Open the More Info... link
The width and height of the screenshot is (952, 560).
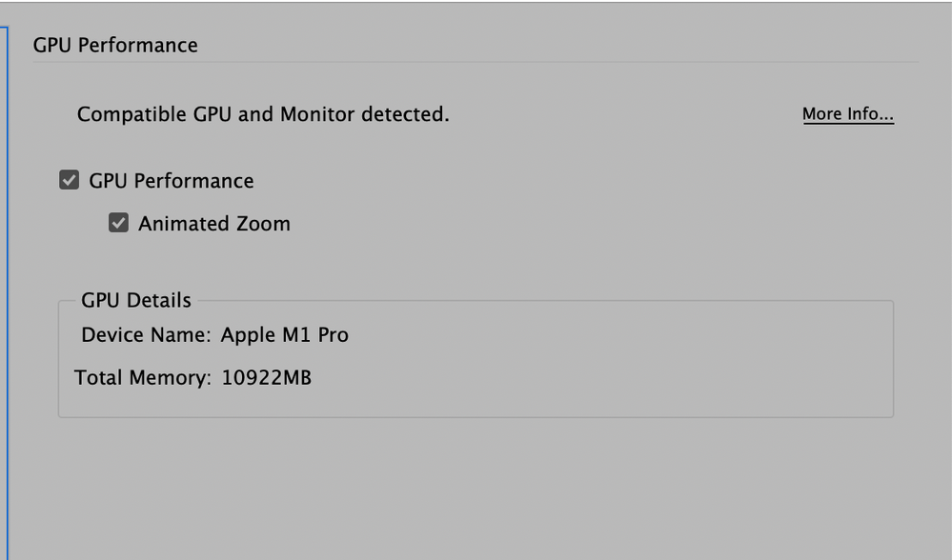pos(847,114)
